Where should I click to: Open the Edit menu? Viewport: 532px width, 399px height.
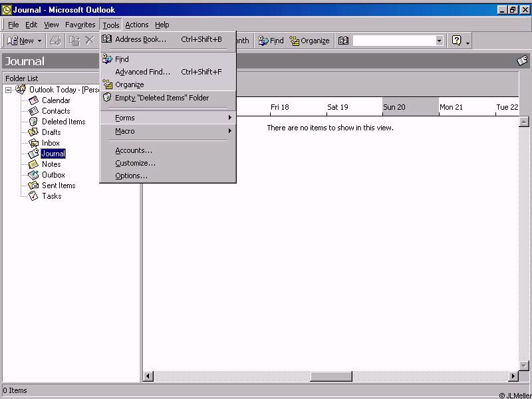click(x=31, y=25)
